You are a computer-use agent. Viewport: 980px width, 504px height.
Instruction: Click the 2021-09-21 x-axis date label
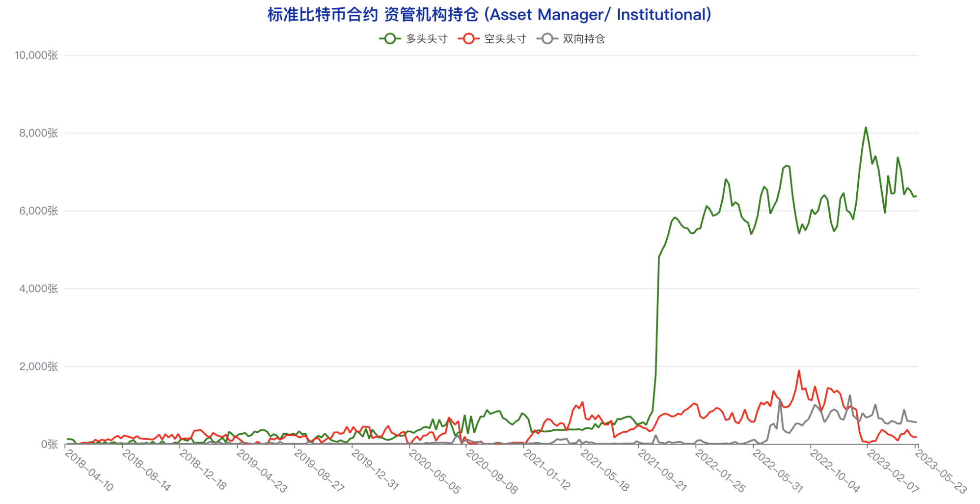pyautogui.click(x=662, y=471)
